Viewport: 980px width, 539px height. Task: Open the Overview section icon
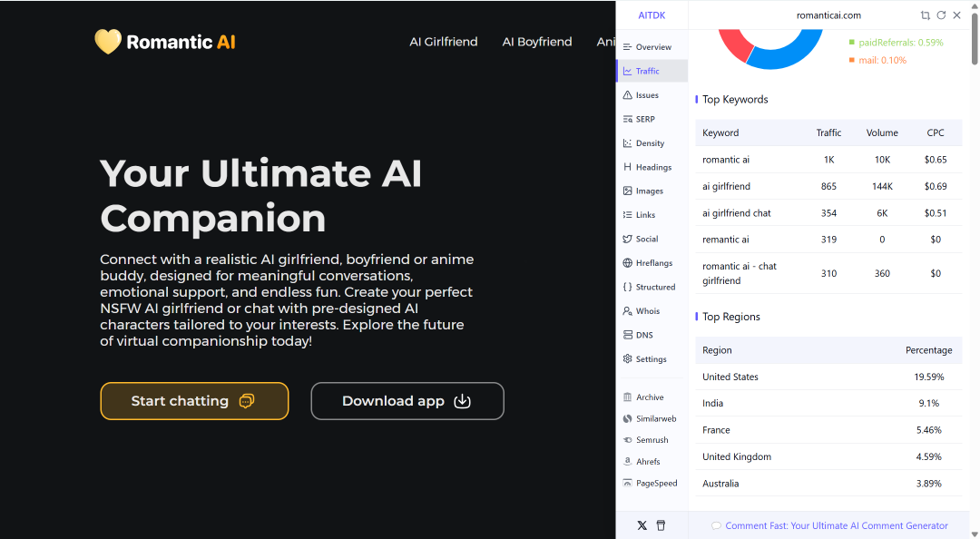(x=628, y=47)
